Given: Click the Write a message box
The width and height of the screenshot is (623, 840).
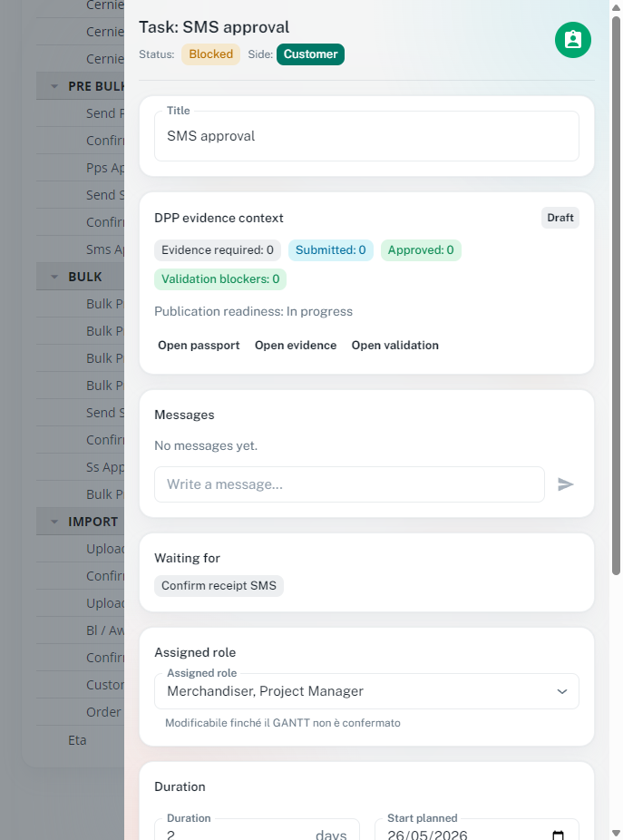Looking at the screenshot, I should pyautogui.click(x=349, y=484).
